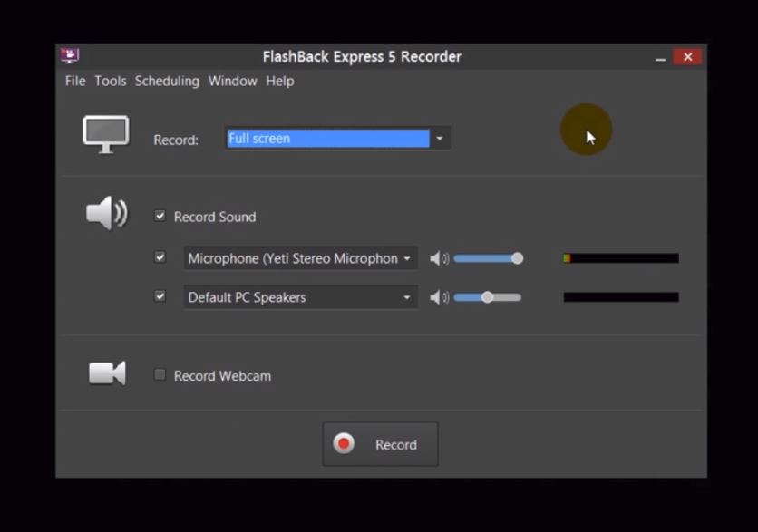Click the PC speakers volume slider
Viewport: 758px width, 532px height.
(488, 297)
